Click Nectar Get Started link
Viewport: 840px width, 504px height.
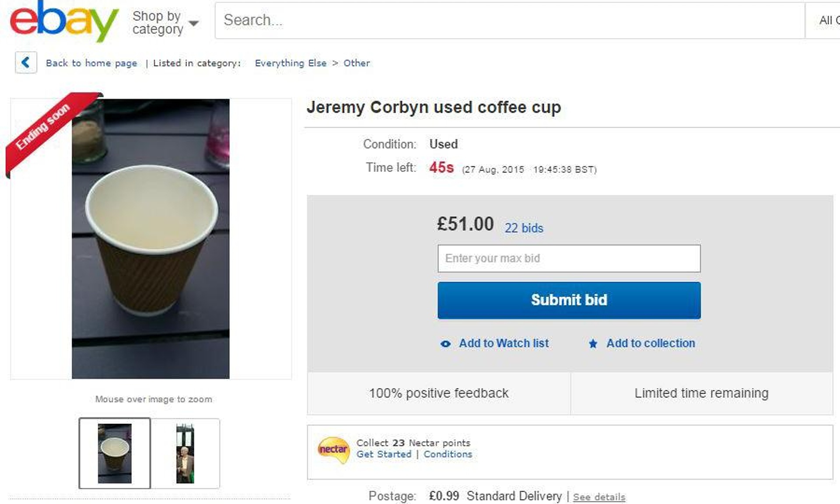384,454
